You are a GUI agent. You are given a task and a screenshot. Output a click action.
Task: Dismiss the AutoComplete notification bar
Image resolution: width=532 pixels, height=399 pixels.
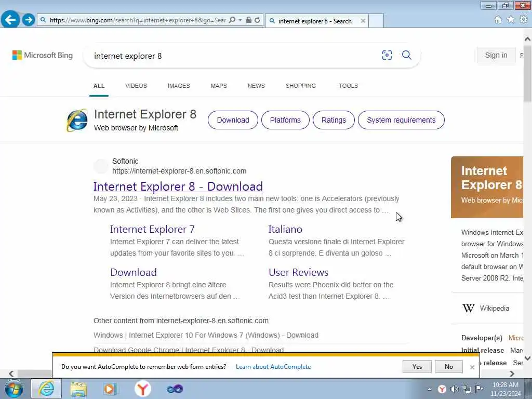pyautogui.click(x=472, y=367)
